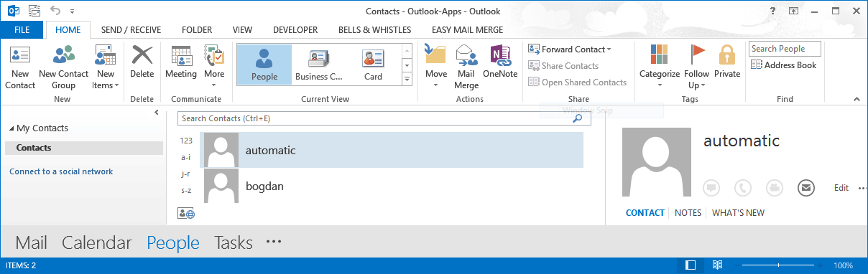Mark the contact as Private
868x274 pixels.
[x=727, y=62]
